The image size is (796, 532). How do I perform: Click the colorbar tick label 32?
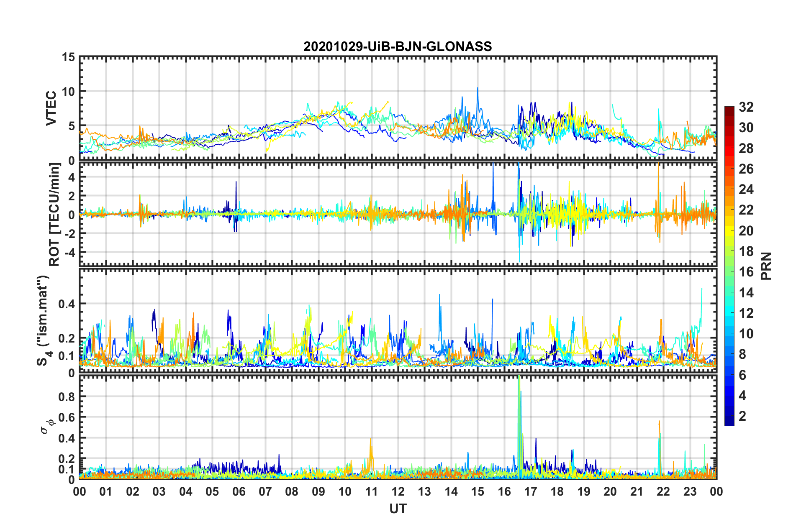point(746,107)
